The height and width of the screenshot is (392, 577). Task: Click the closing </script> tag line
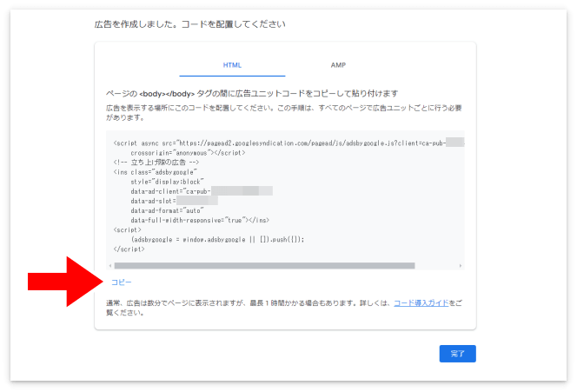click(129, 249)
